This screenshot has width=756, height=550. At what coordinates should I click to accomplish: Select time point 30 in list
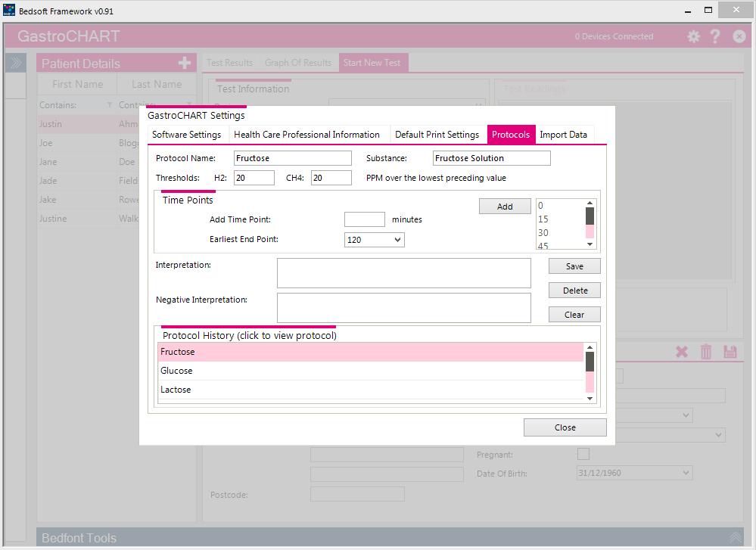pos(560,232)
